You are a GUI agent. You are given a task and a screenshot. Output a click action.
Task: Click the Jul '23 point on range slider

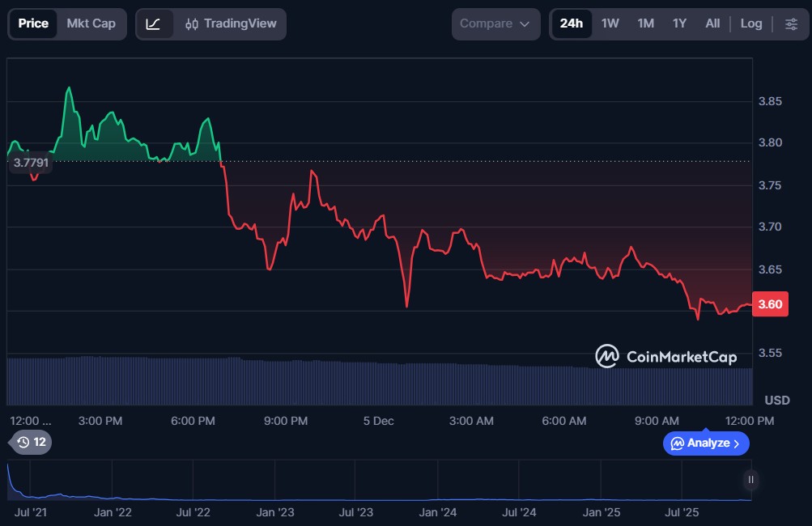[355, 512]
